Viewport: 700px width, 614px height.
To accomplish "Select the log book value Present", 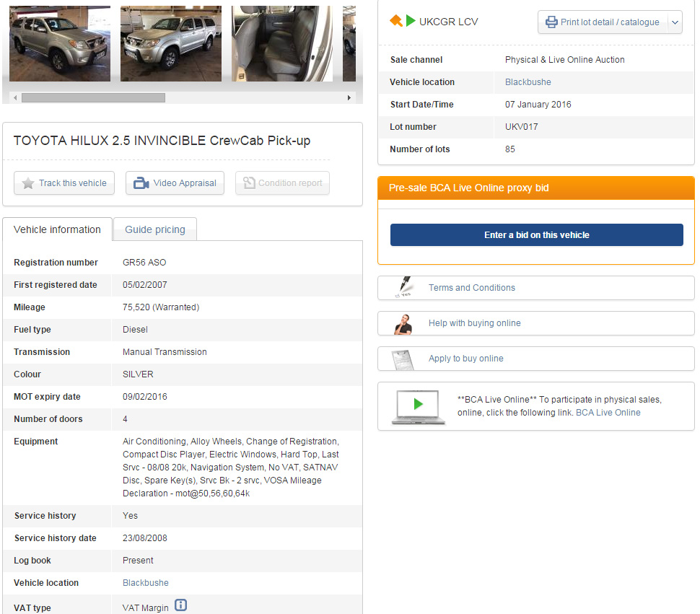I will point(138,561).
